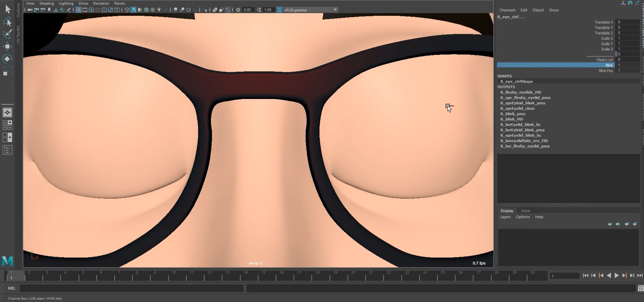Create a new empty display layer
The height and width of the screenshot is (302, 644).
point(627,224)
